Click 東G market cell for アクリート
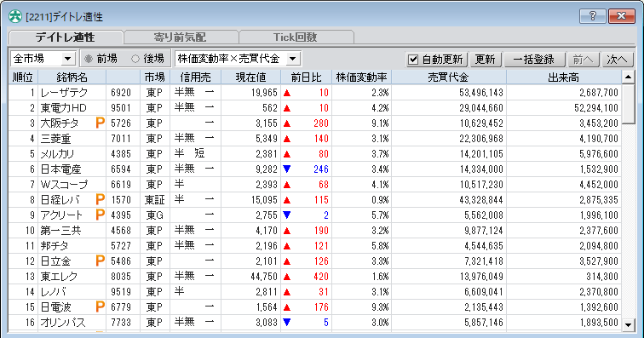This screenshot has width=644, height=338. (154, 215)
